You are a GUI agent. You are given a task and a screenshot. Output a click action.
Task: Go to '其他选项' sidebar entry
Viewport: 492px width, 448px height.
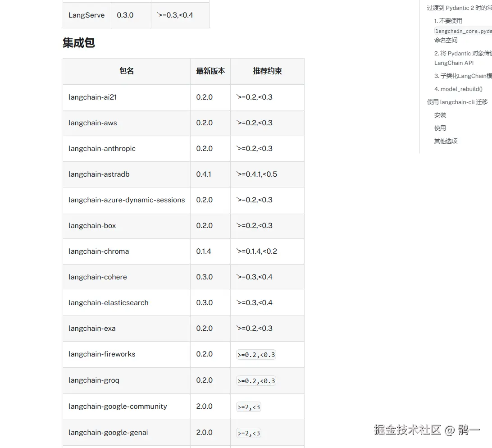(x=446, y=141)
